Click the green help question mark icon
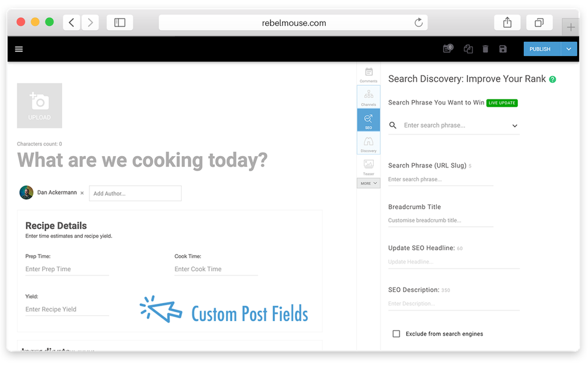The image size is (588, 365). click(x=553, y=79)
